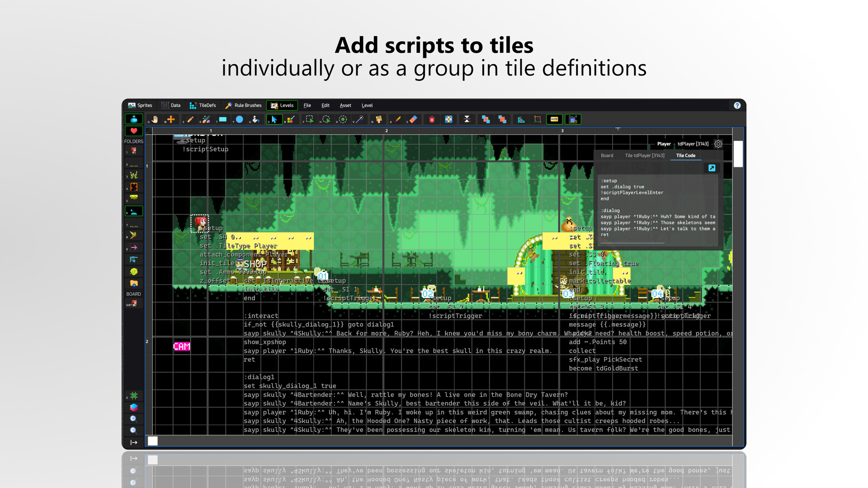The image size is (868, 488).
Task: Open the File menu
Action: click(307, 105)
